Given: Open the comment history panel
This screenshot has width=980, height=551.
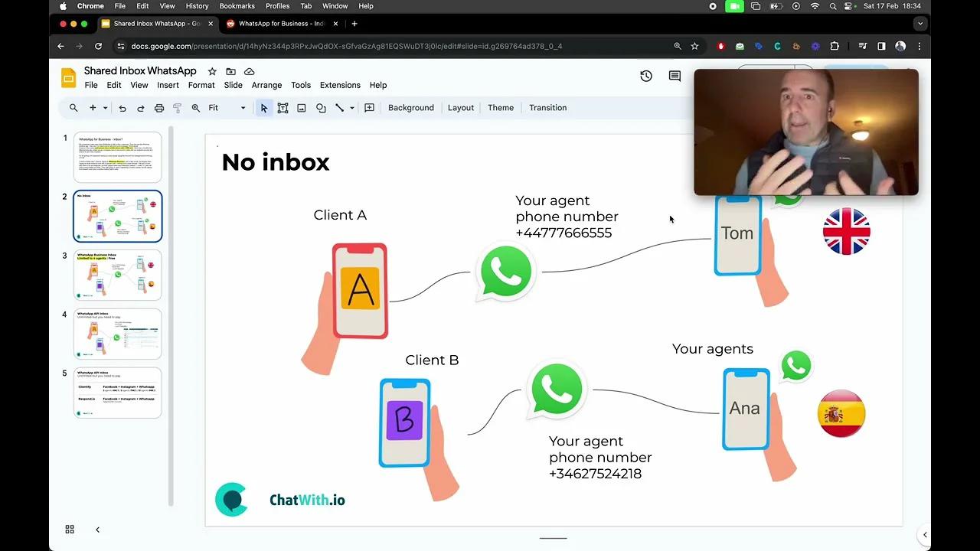Looking at the screenshot, I should click(x=675, y=76).
